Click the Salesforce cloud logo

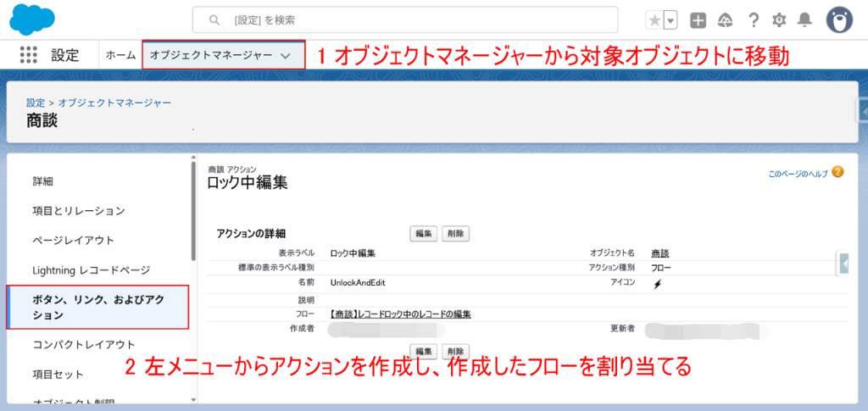34,18
